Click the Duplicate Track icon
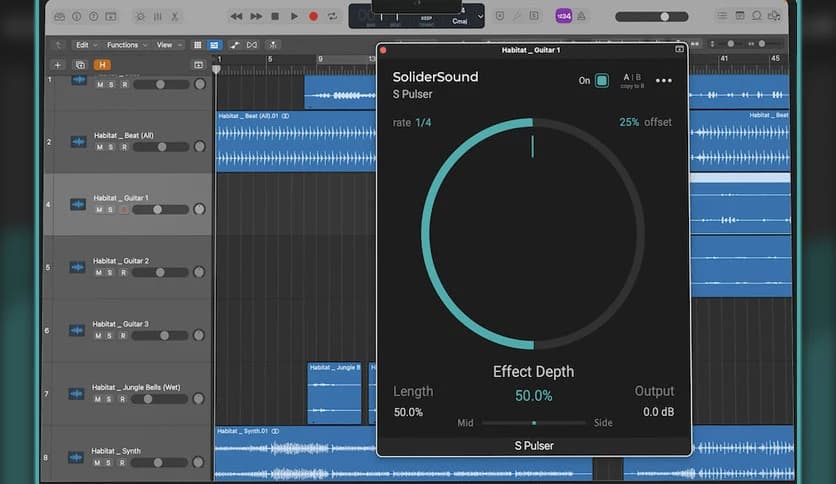This screenshot has width=836, height=484. tap(80, 65)
